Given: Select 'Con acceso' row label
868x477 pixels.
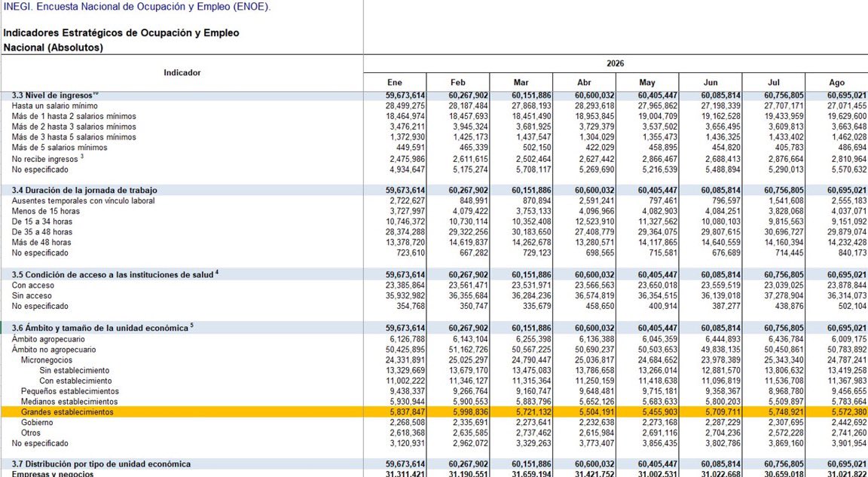Looking at the screenshot, I should point(32,285).
